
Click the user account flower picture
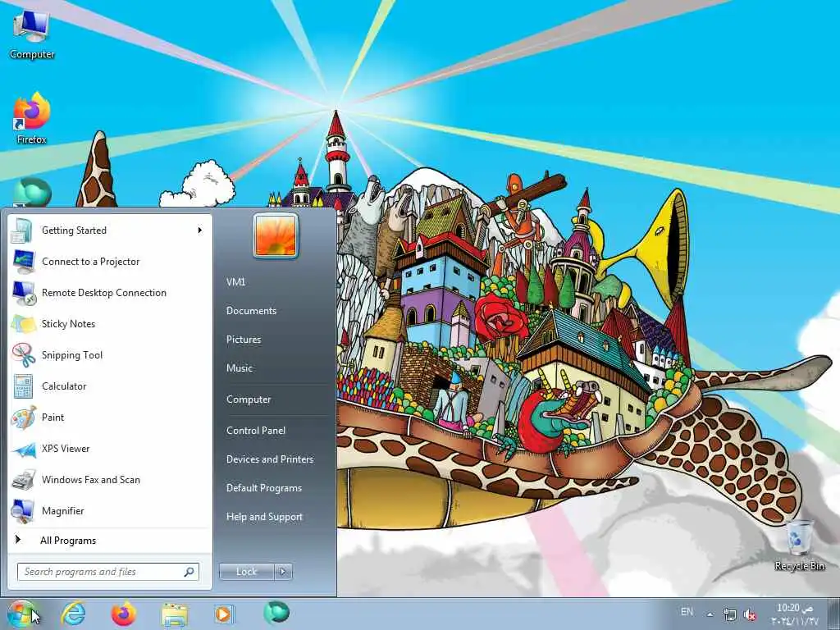pyautogui.click(x=276, y=235)
